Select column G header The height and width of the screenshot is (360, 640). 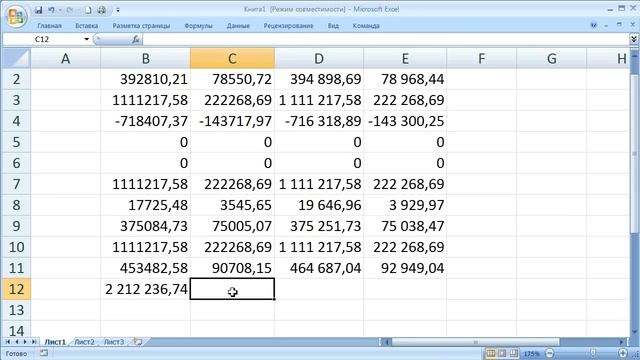pos(551,58)
